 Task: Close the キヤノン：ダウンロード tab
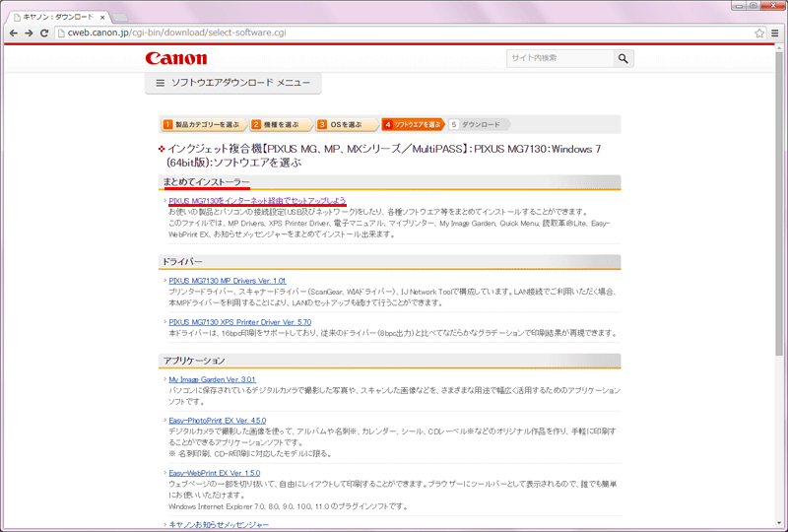[102, 17]
